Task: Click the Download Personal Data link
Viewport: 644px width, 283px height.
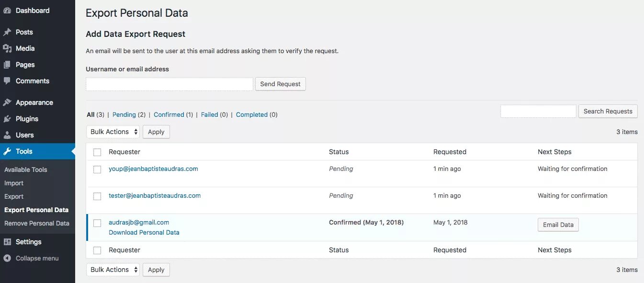Action: click(x=144, y=232)
